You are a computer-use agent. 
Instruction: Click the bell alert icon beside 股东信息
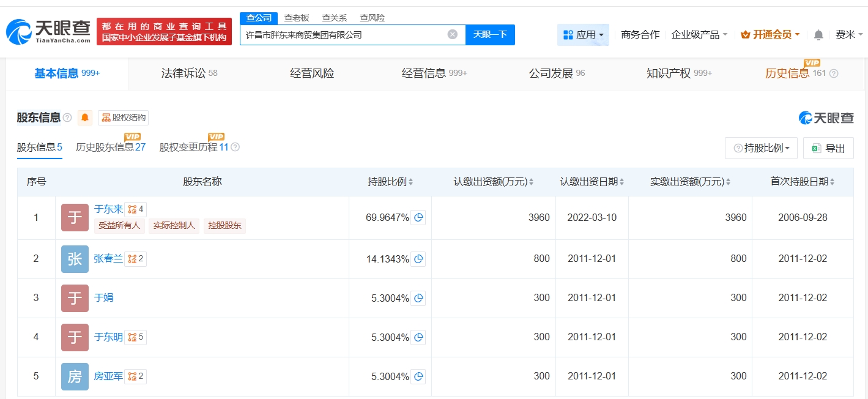(x=85, y=117)
